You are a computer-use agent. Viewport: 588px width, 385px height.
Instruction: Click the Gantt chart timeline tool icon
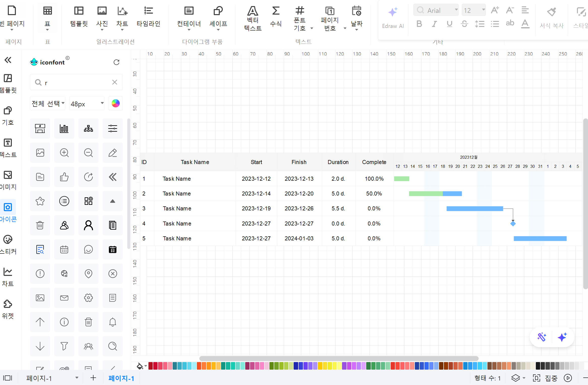coord(149,15)
